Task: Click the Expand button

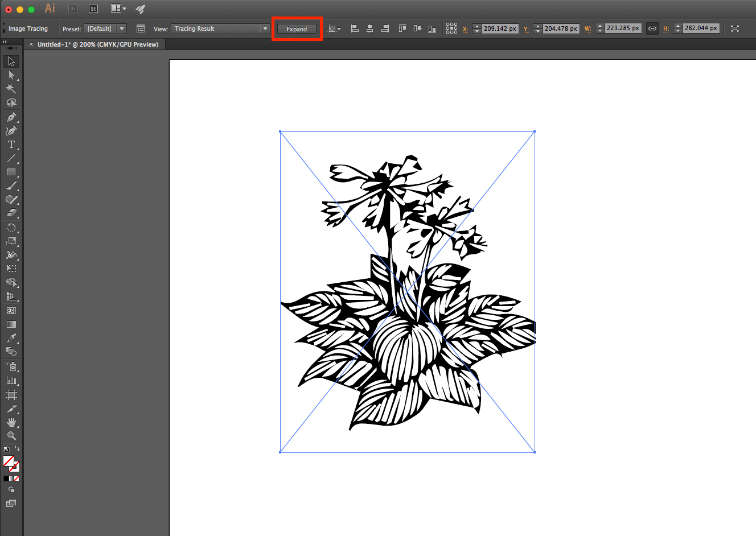Action: click(x=297, y=29)
